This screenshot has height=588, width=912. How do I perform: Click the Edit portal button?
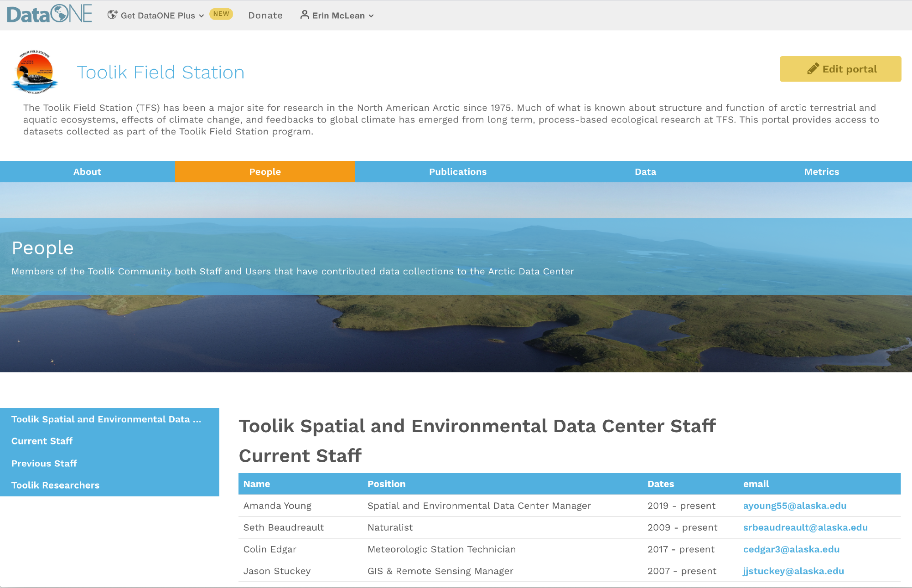coord(840,69)
